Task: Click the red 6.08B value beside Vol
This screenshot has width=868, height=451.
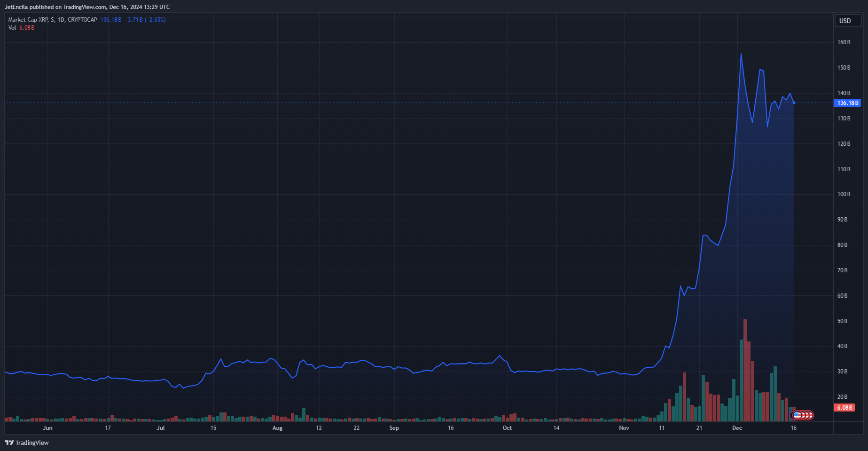Action: (x=27, y=28)
